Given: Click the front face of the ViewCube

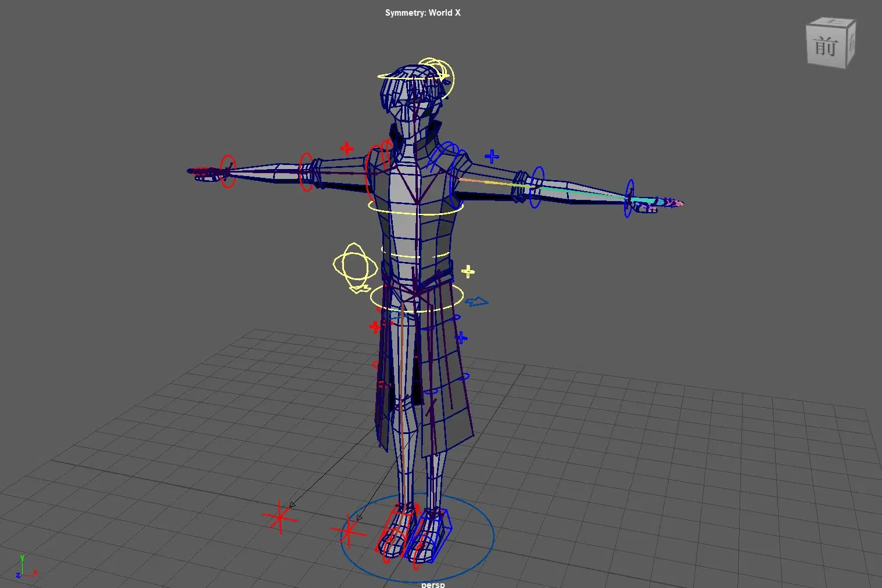Looking at the screenshot, I should (826, 46).
